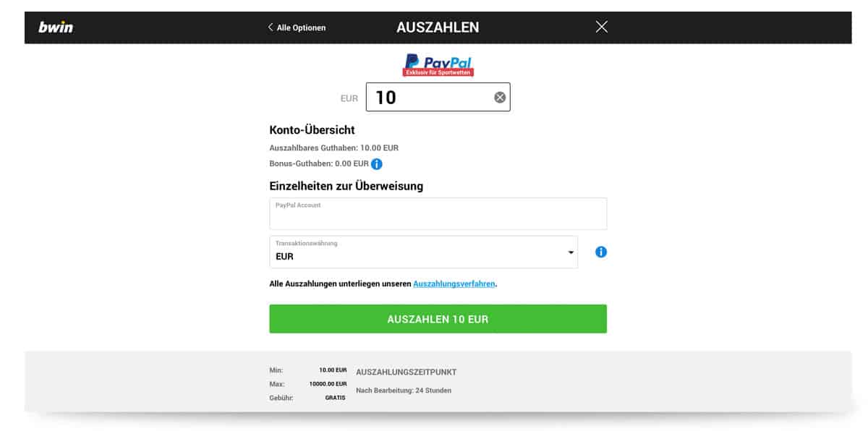Focus the EUR amount input field
The width and height of the screenshot is (868, 431).
tap(430, 97)
